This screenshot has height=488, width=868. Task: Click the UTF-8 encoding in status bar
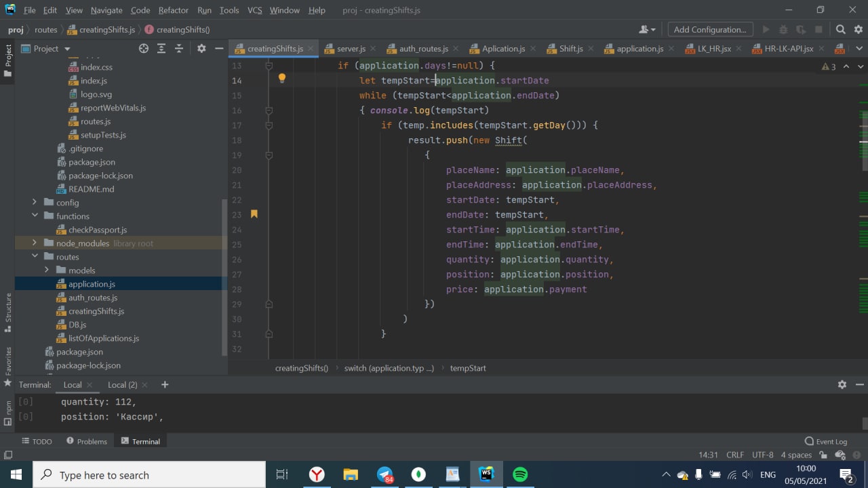pyautogui.click(x=762, y=455)
